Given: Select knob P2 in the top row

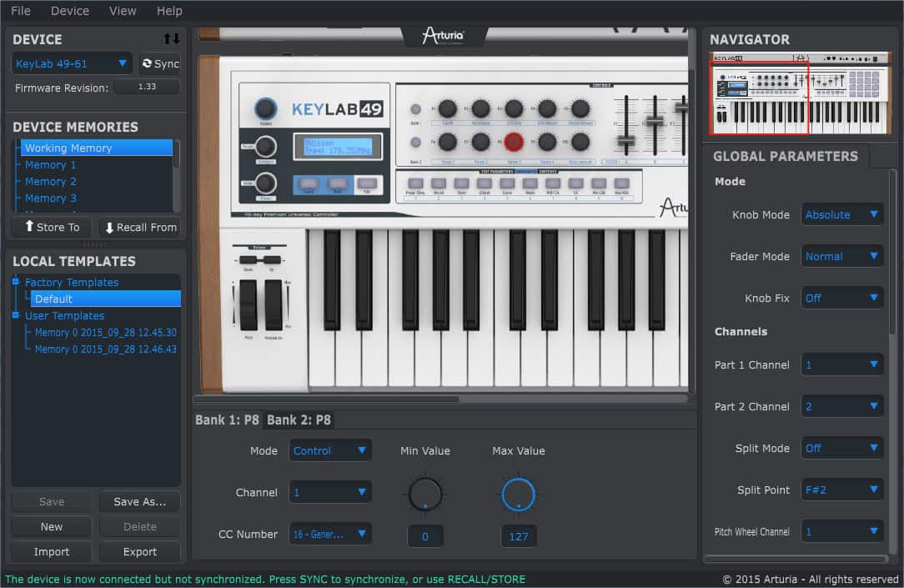Looking at the screenshot, I should click(480, 108).
